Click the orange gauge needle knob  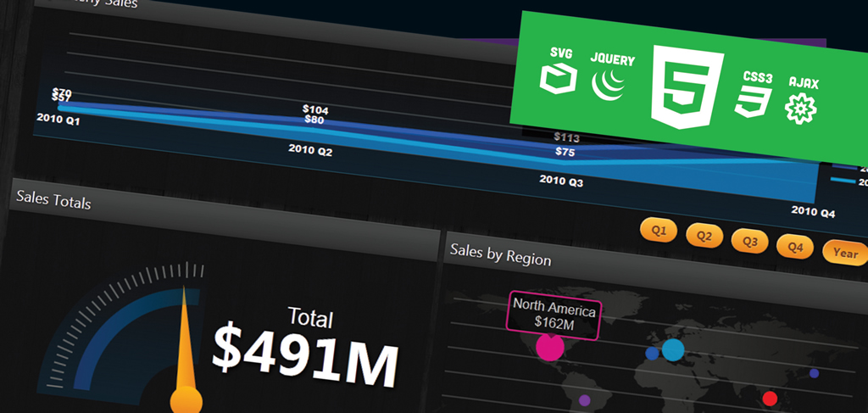[x=186, y=400]
